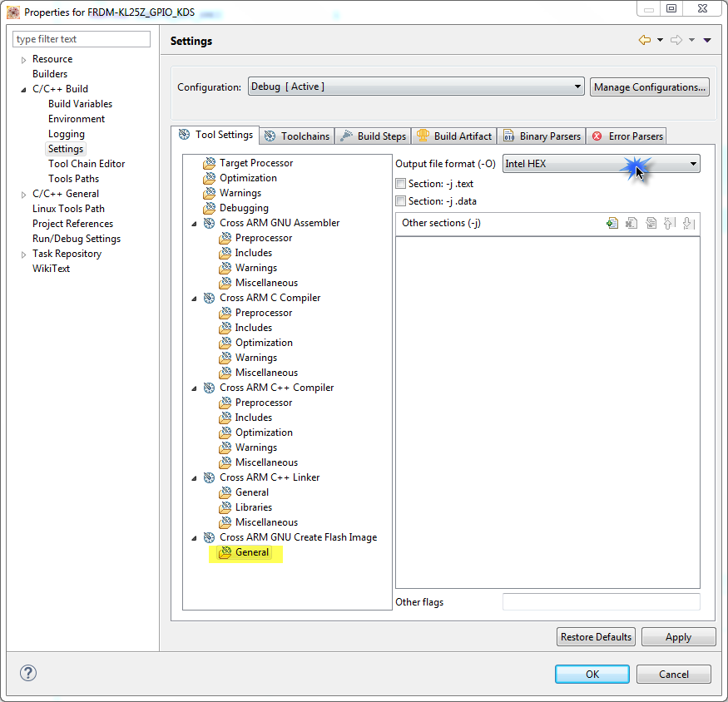
Task: Enable the Section: -j .text checkbox
Action: coord(401,183)
